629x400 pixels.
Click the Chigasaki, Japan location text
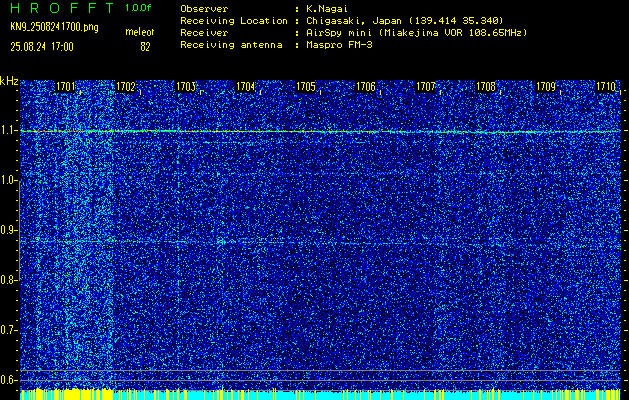pos(404,21)
